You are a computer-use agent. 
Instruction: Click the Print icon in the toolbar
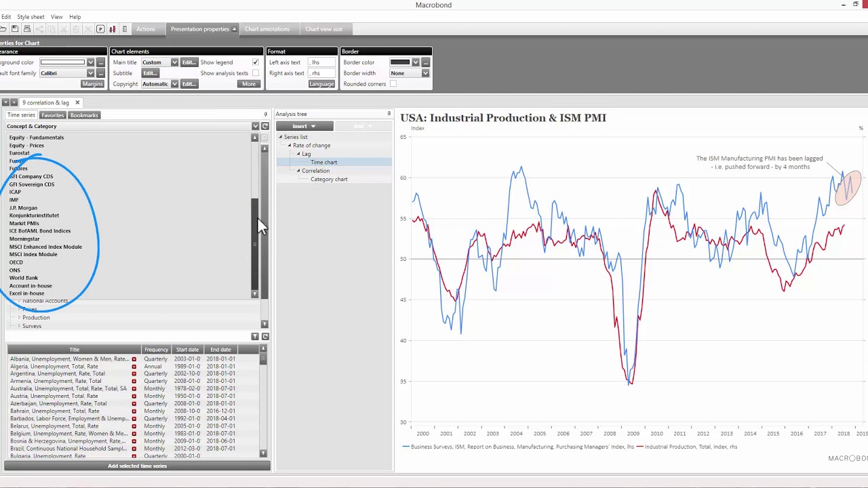(26, 29)
